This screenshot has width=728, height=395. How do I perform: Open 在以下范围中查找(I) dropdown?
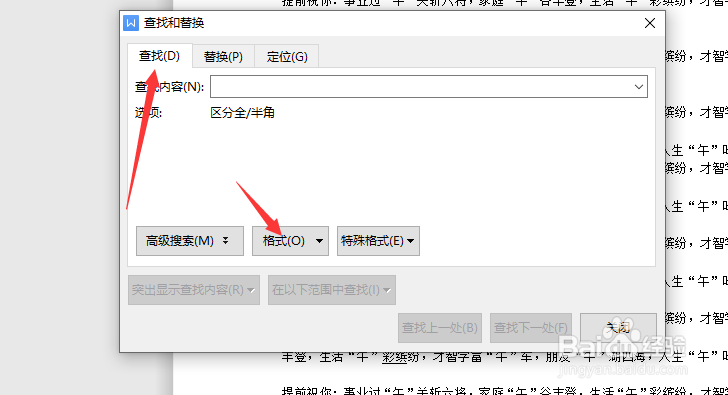(332, 290)
